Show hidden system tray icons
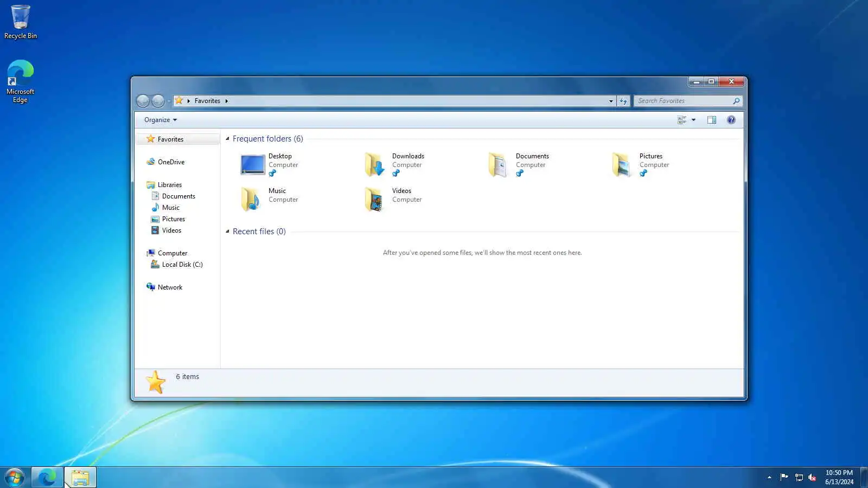Screen dimensions: 868x488 point(769,477)
